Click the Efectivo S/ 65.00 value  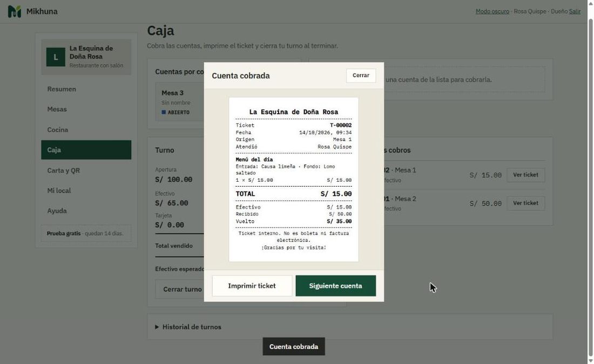pos(172,203)
